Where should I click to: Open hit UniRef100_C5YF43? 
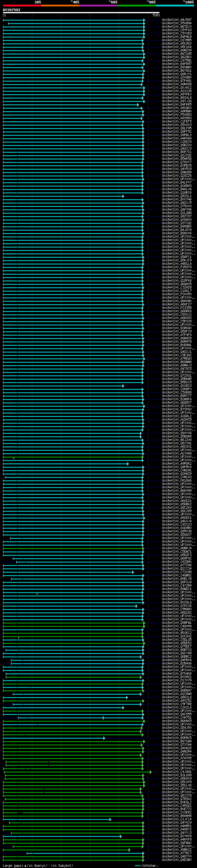pos(176,30)
